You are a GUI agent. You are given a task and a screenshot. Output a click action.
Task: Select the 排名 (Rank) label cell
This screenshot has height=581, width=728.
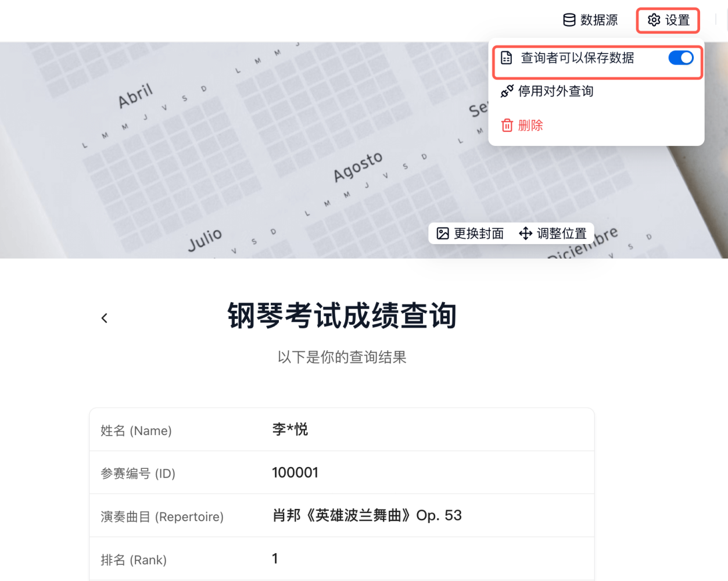[134, 560]
